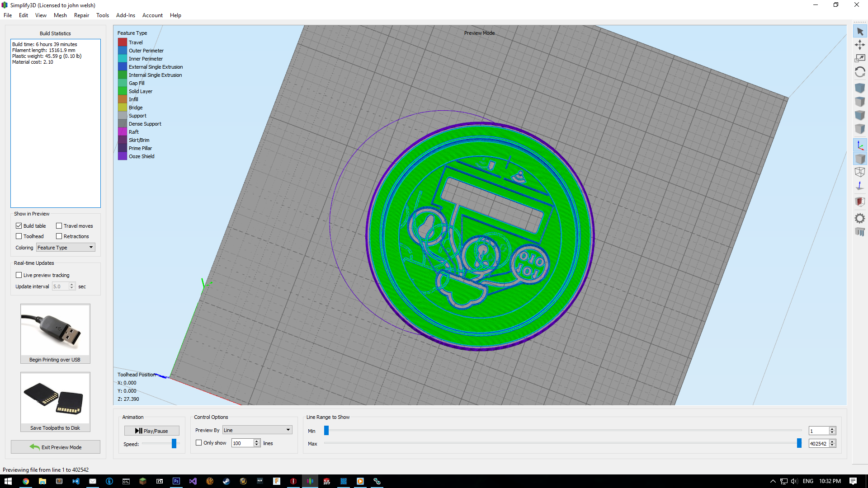The image size is (868, 488).
Task: Open the cross section view tool
Action: coord(860,202)
